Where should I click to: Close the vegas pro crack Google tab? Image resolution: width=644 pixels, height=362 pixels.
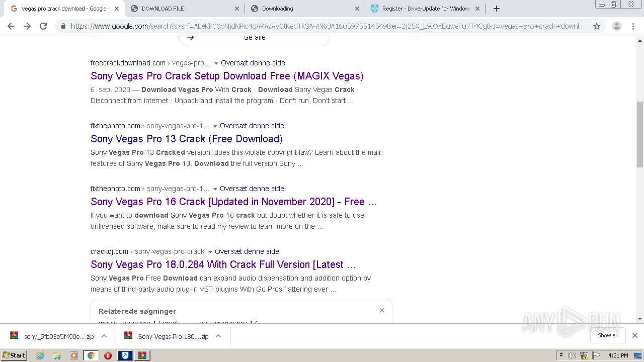(117, 9)
